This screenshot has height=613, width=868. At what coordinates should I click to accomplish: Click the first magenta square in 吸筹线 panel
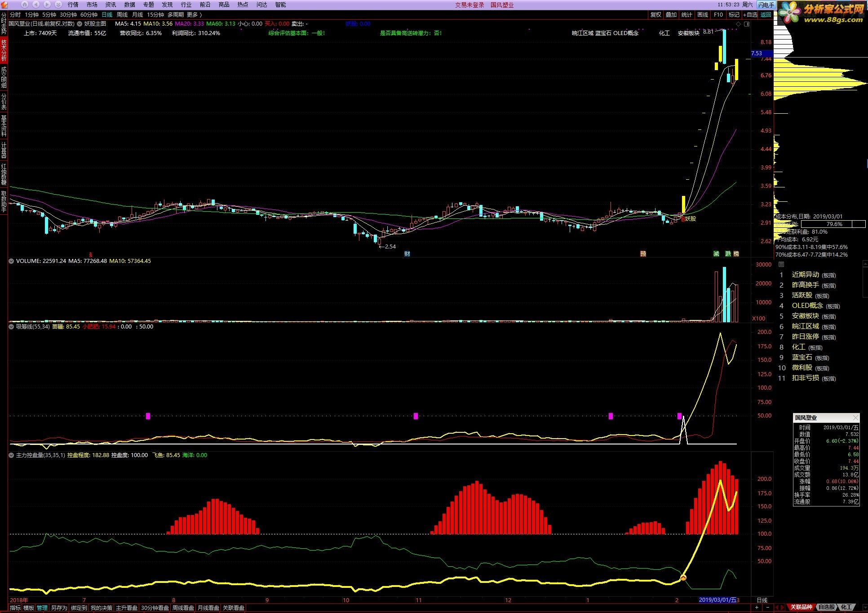click(148, 416)
